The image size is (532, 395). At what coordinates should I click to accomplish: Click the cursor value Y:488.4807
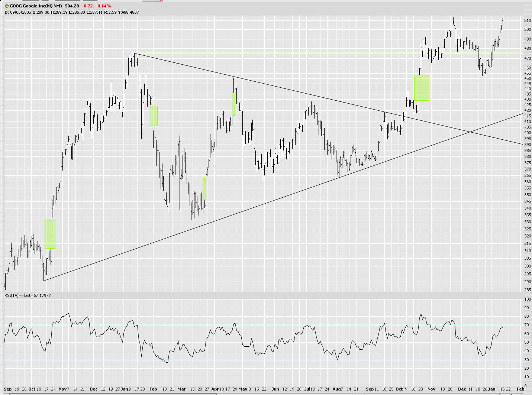click(x=129, y=12)
